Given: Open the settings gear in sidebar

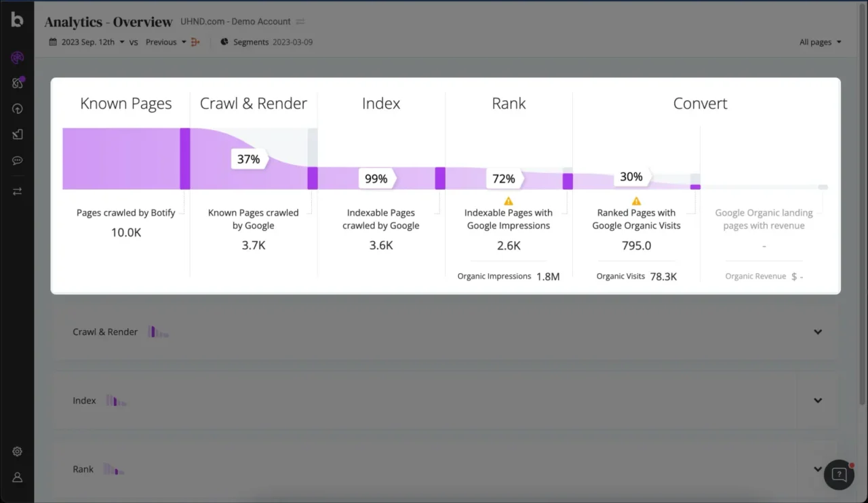Looking at the screenshot, I should coord(17,451).
